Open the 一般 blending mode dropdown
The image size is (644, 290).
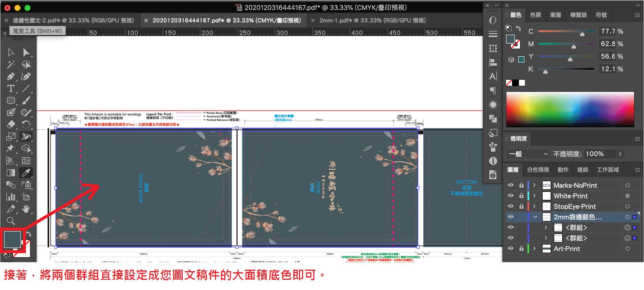click(x=528, y=154)
